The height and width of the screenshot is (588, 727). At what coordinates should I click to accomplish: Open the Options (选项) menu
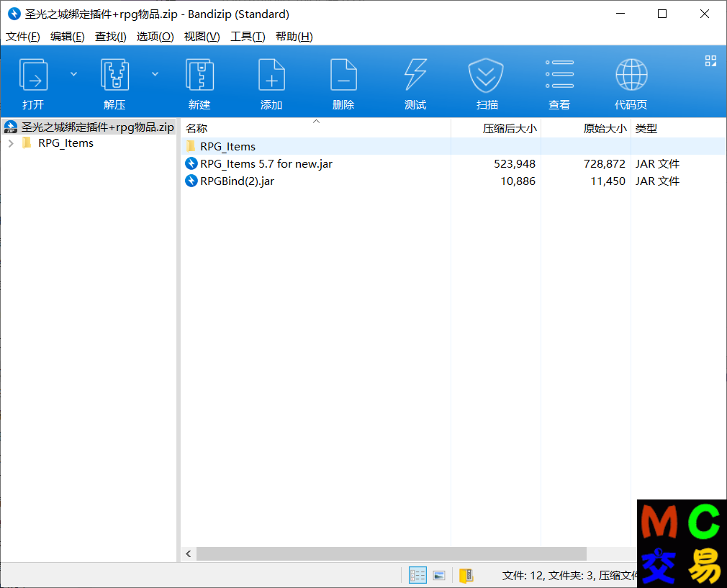pos(155,37)
